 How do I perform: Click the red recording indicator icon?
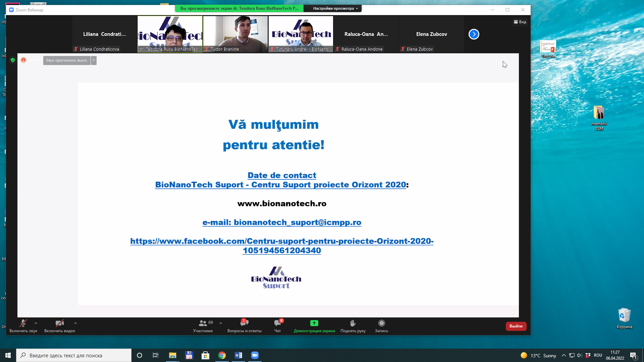click(x=23, y=60)
